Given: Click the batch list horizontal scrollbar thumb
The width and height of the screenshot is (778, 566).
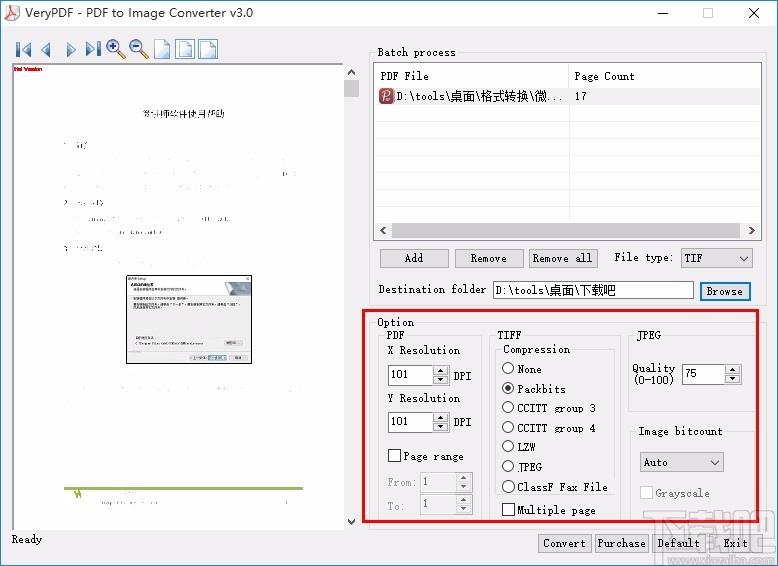Looking at the screenshot, I should [x=566, y=230].
